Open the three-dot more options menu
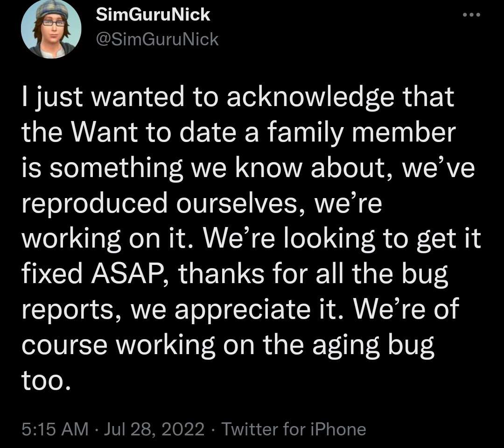 tap(471, 14)
